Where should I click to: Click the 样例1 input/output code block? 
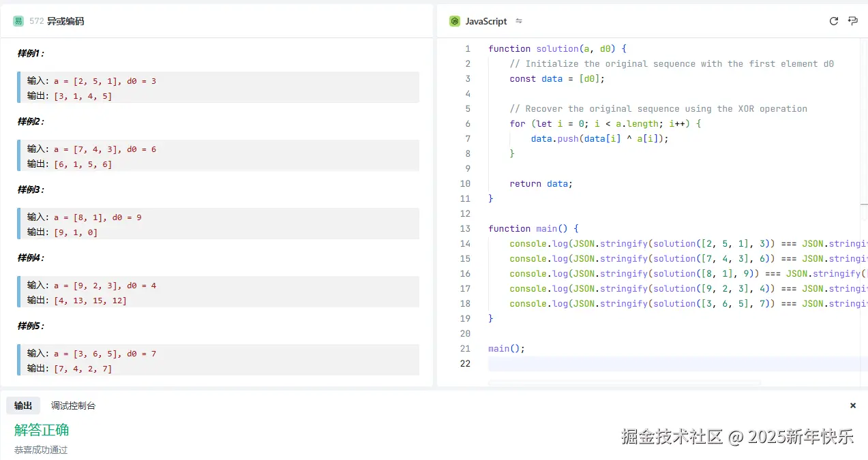[x=218, y=88]
